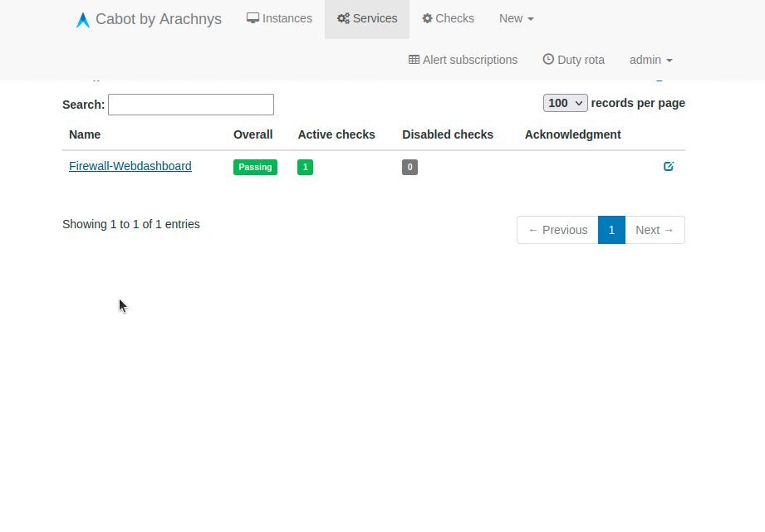The image size is (765, 532).
Task: Open the Firewall-Webdashboard service link
Action: pyautogui.click(x=130, y=166)
